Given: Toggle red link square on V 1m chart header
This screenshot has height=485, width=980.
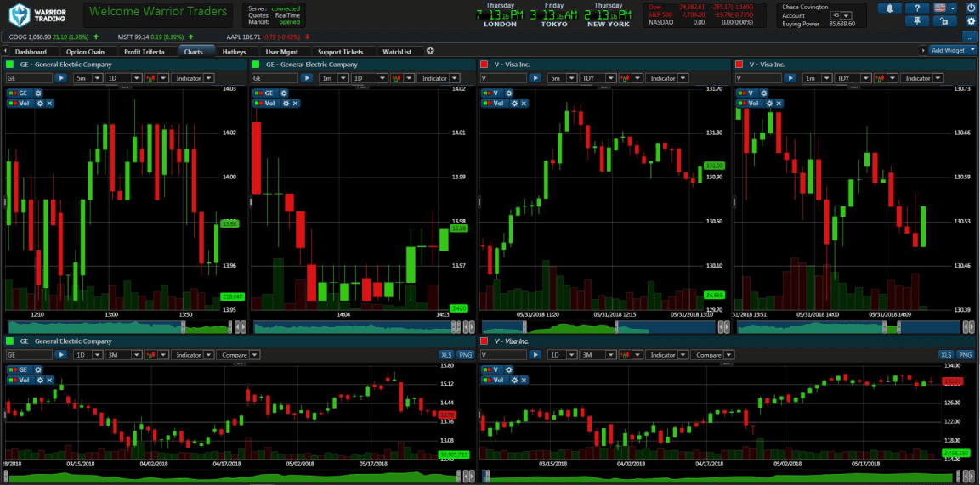Looking at the screenshot, I should tap(739, 65).
